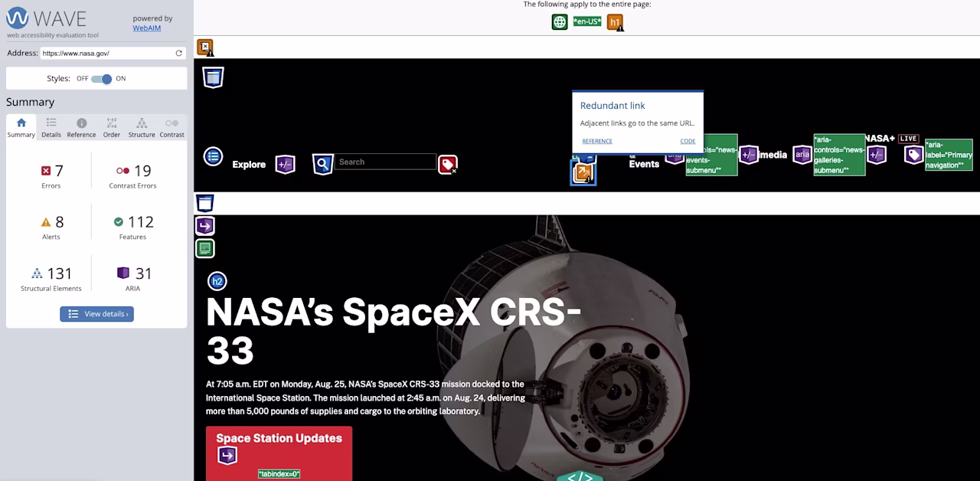
Task: Click the teal code icon at the bottom of the page
Action: (x=580, y=476)
